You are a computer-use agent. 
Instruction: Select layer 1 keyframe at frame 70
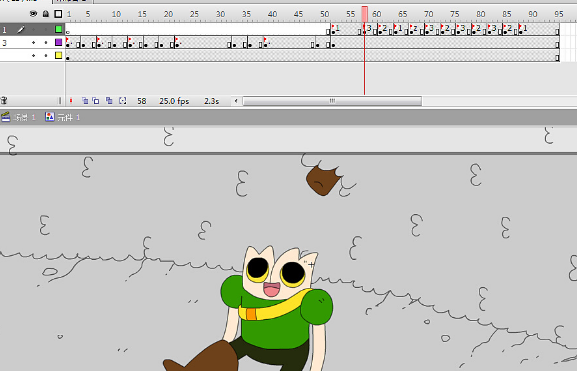coord(427,29)
